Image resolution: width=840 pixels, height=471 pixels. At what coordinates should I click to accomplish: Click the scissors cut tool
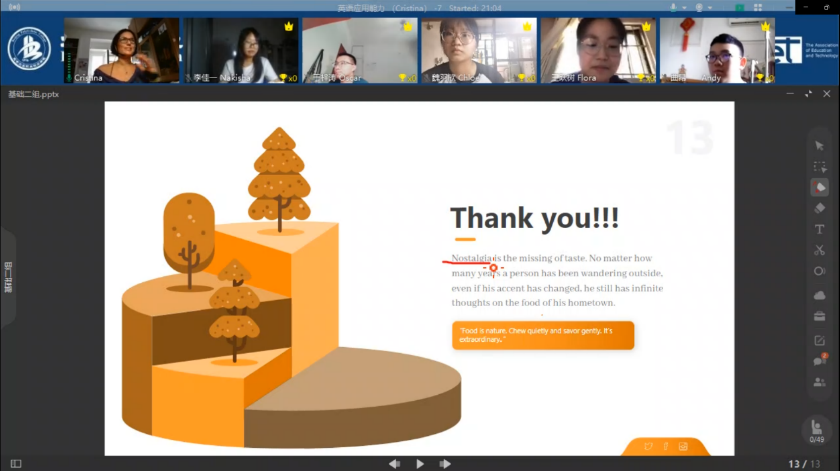[819, 250]
